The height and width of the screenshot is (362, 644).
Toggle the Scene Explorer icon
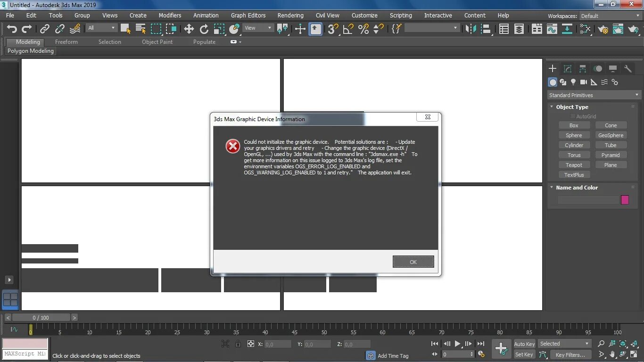pos(504,29)
